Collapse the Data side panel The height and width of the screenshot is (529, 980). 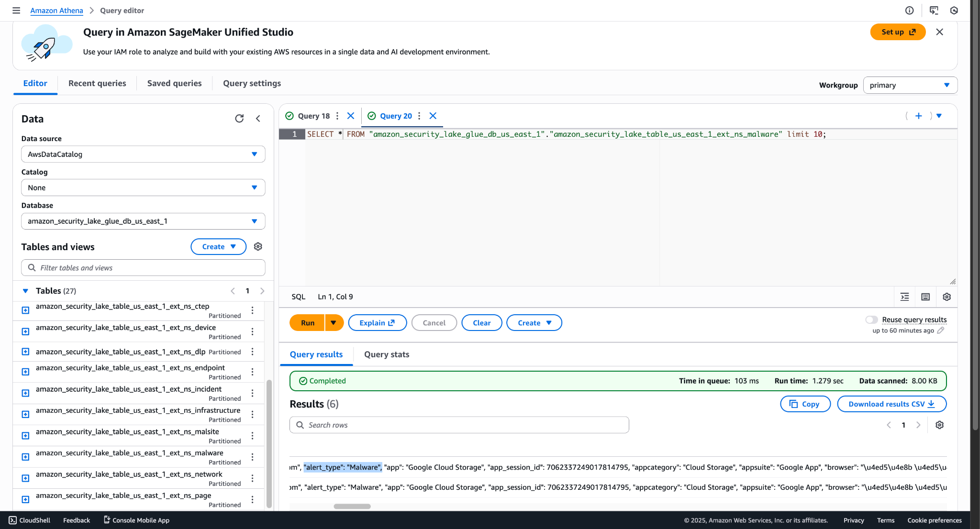click(x=258, y=119)
